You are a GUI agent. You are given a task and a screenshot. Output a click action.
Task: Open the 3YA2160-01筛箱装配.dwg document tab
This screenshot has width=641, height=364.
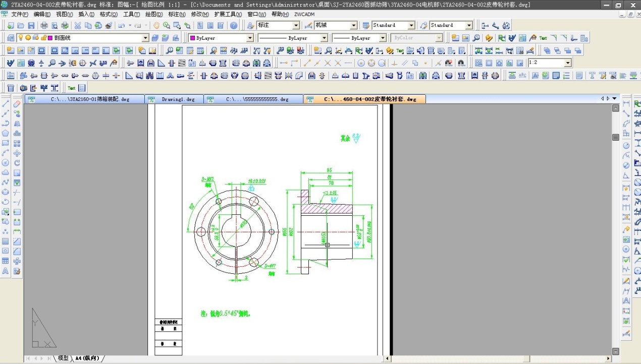point(90,99)
